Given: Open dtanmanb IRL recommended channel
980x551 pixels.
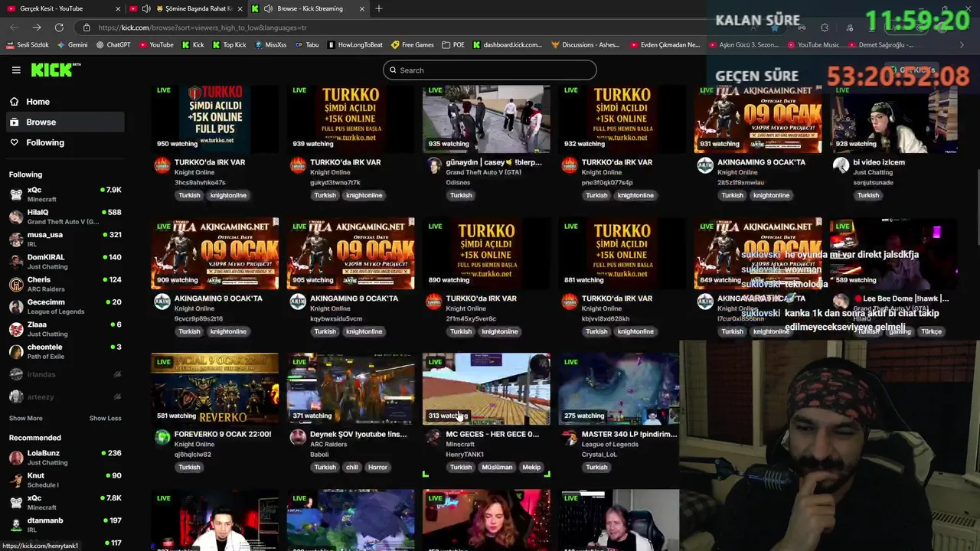Looking at the screenshot, I should pos(65,525).
